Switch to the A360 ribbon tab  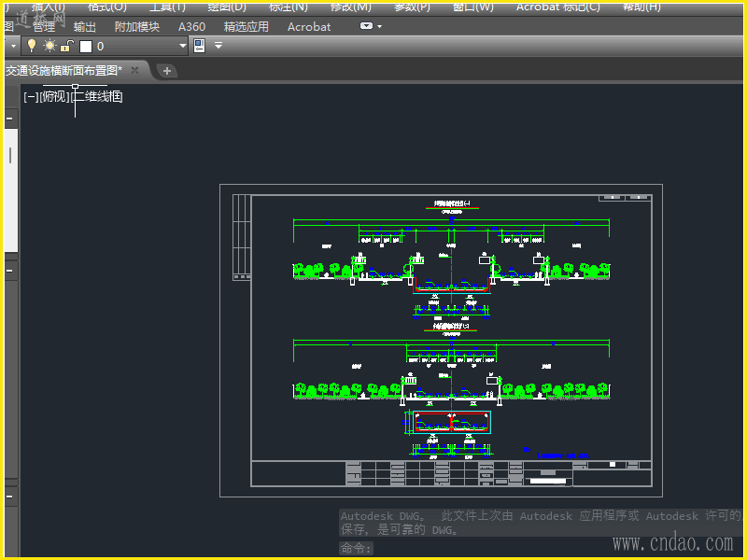pos(191,27)
